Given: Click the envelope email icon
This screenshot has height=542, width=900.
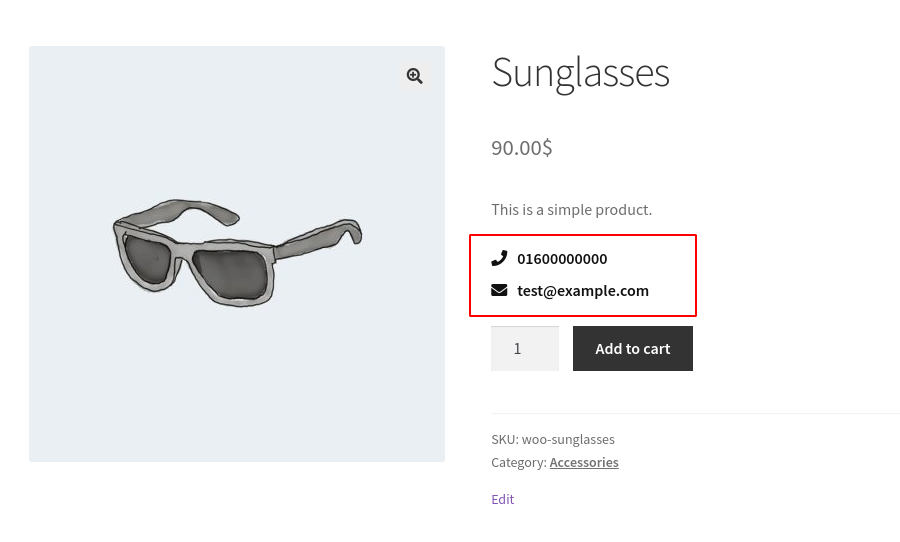Looking at the screenshot, I should tap(499, 290).
